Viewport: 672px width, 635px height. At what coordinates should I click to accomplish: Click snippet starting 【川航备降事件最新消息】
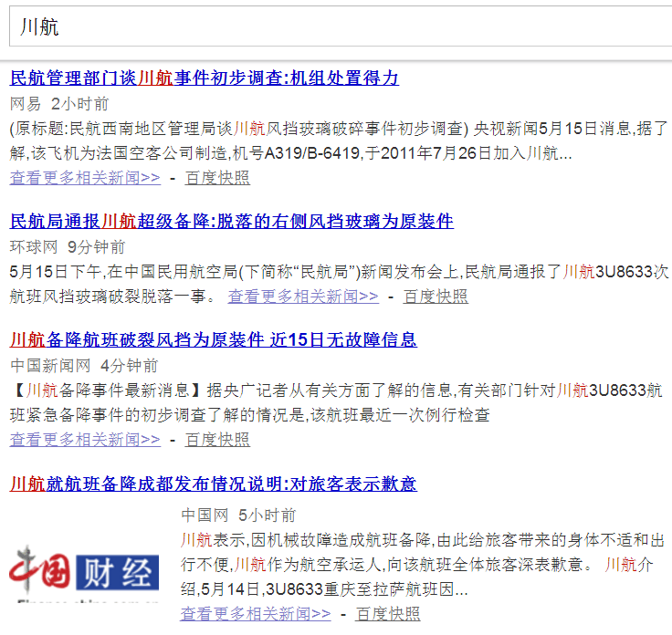click(x=336, y=403)
